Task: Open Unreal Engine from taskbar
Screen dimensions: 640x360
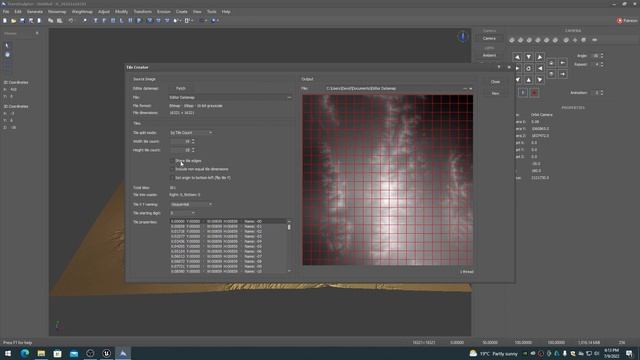Action: pos(106,353)
